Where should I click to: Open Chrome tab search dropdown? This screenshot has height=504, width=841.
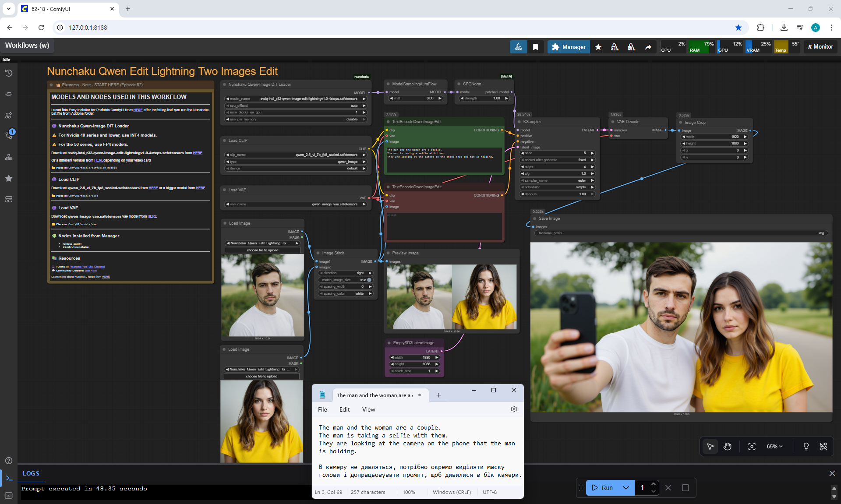point(9,9)
